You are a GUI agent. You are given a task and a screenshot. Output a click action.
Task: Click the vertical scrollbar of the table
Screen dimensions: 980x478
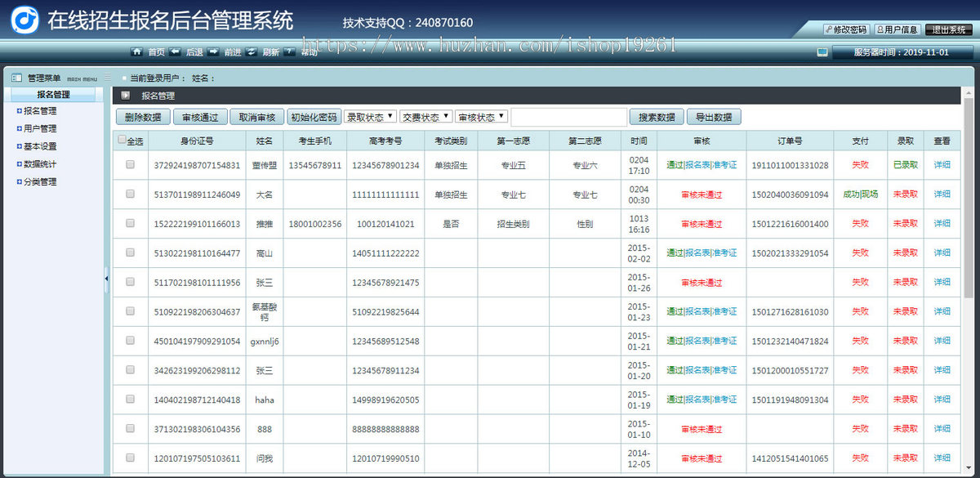click(x=969, y=278)
